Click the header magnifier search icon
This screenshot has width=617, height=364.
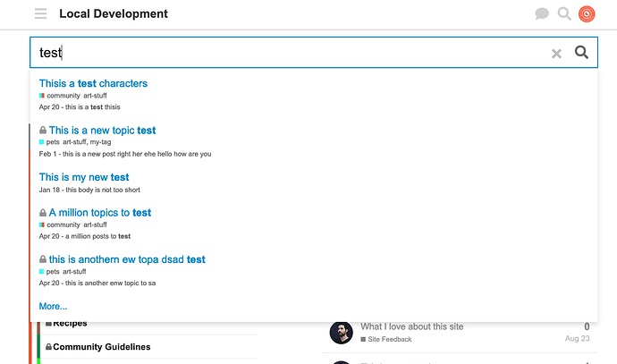[x=564, y=13]
